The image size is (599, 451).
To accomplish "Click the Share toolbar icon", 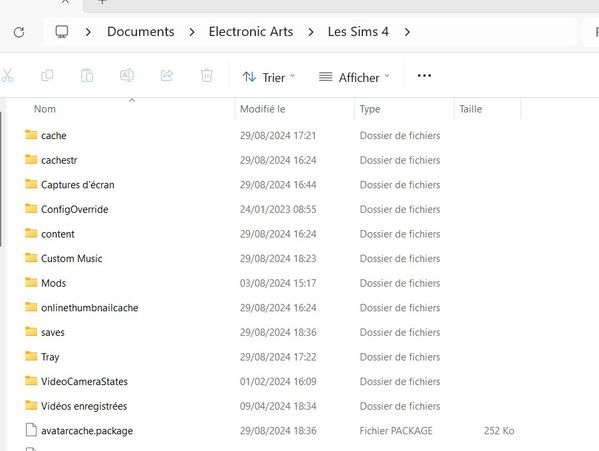I will (167, 76).
